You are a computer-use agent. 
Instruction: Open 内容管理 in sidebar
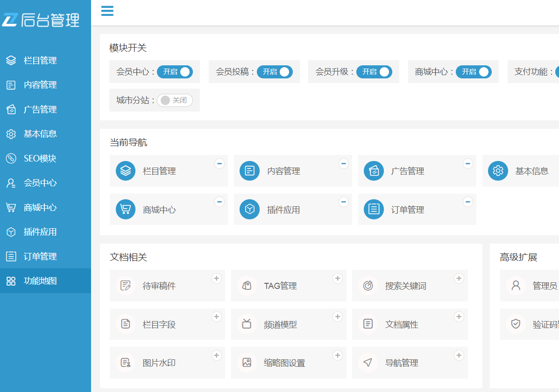click(x=45, y=85)
